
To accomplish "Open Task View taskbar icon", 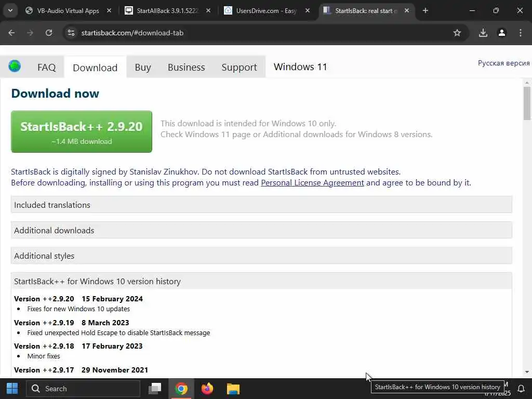I will point(155,389).
